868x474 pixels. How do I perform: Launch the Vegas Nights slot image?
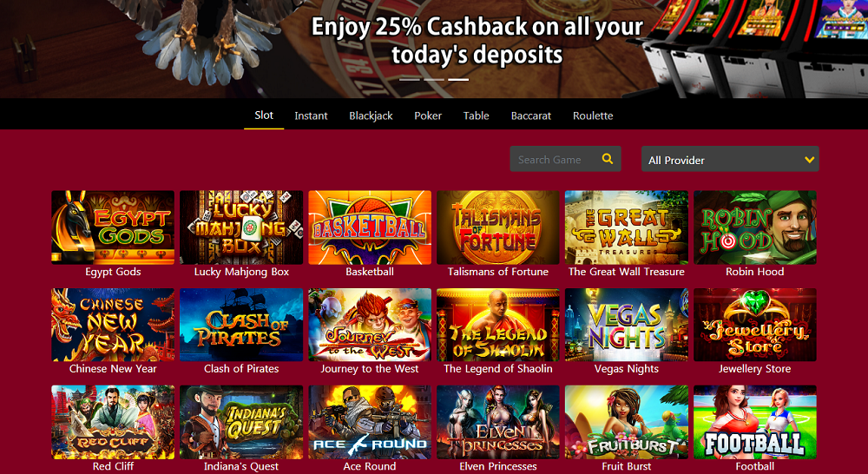(627, 325)
